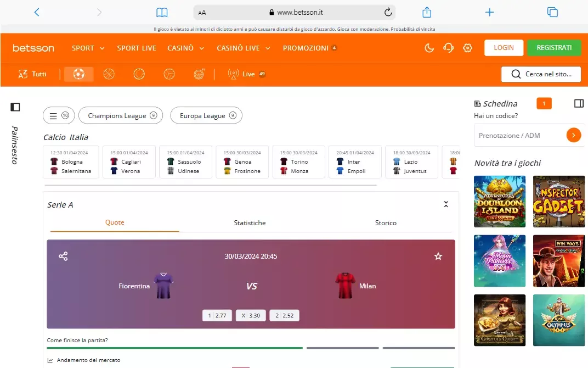Enable dark mode with the moon icon
588x368 pixels.
429,48
